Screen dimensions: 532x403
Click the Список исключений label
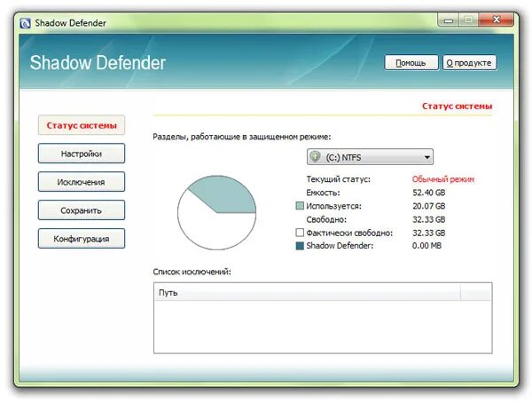192,272
